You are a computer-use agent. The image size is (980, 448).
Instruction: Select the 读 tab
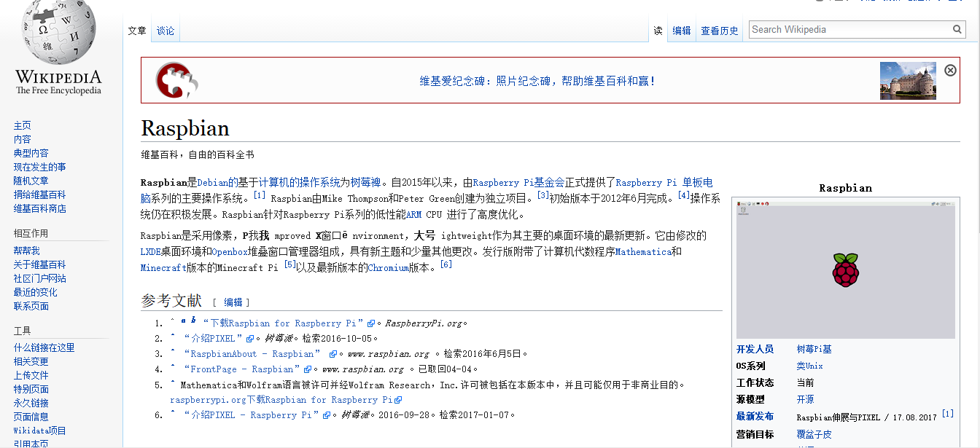coord(658,31)
